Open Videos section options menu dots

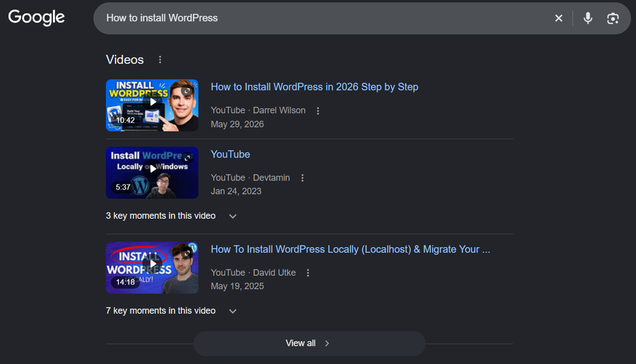pyautogui.click(x=160, y=60)
